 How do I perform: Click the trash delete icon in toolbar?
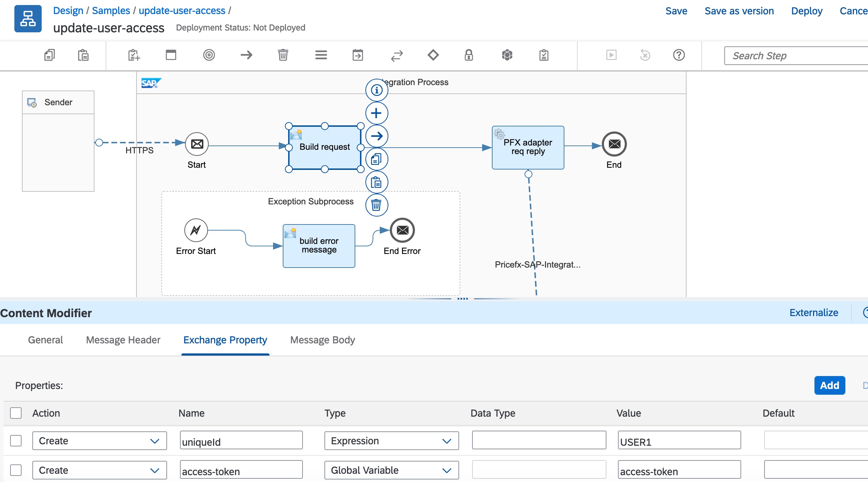tap(283, 55)
